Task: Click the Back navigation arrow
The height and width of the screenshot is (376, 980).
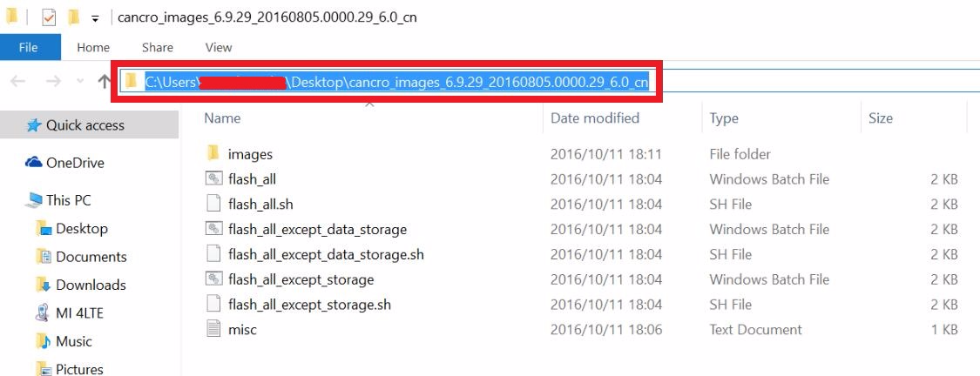Action: coord(18,81)
